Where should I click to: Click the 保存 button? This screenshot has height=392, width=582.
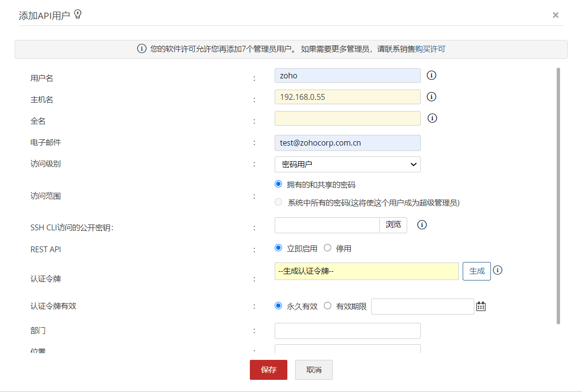click(x=268, y=370)
